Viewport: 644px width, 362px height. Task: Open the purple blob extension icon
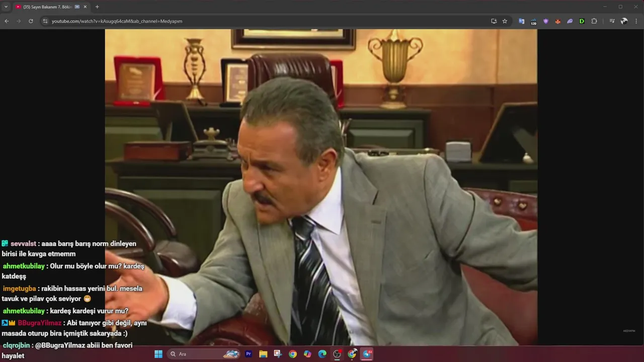(x=570, y=21)
